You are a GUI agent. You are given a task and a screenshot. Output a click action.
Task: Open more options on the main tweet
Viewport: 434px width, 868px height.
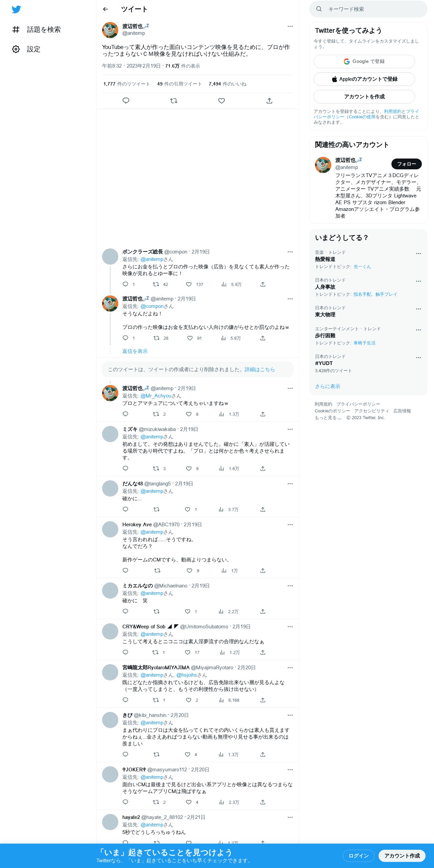pyautogui.click(x=290, y=26)
